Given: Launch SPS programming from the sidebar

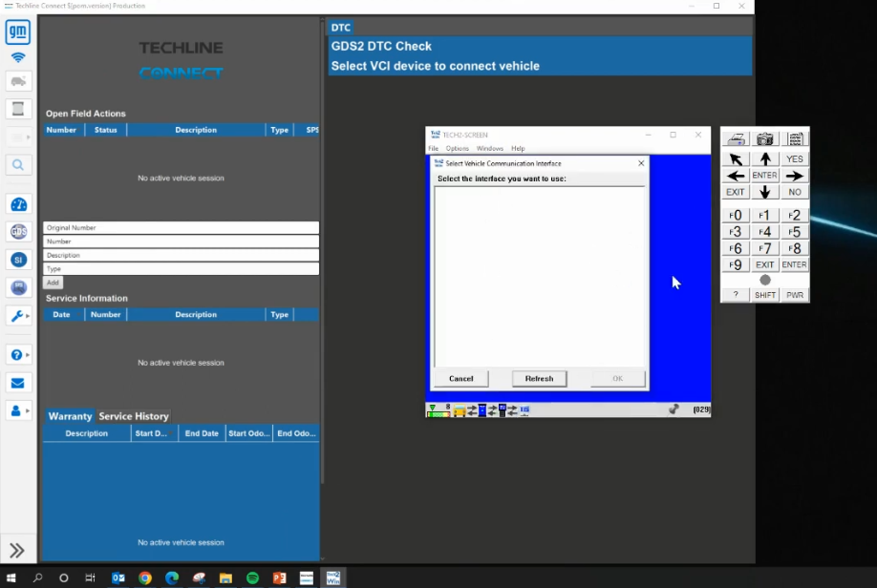Looking at the screenshot, I should pyautogui.click(x=18, y=287).
